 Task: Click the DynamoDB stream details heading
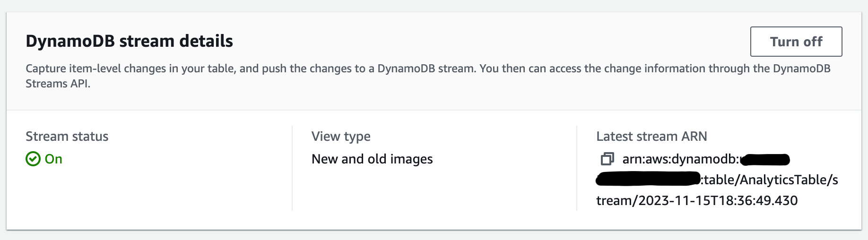tap(129, 41)
